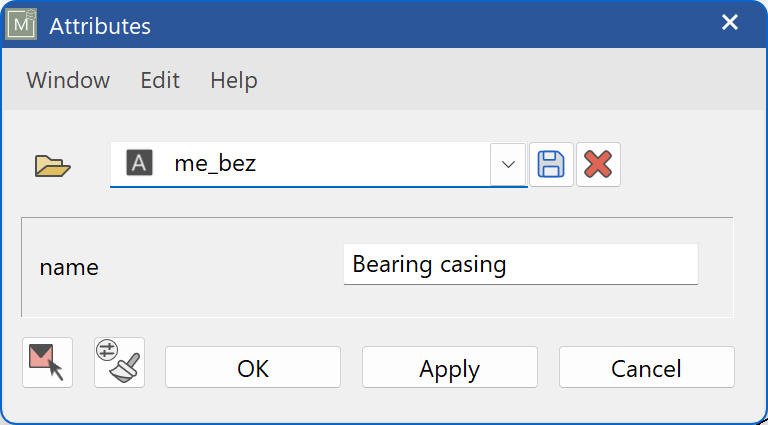
Task: Click the 'A' icon beside me_bez
Action: [x=139, y=164]
